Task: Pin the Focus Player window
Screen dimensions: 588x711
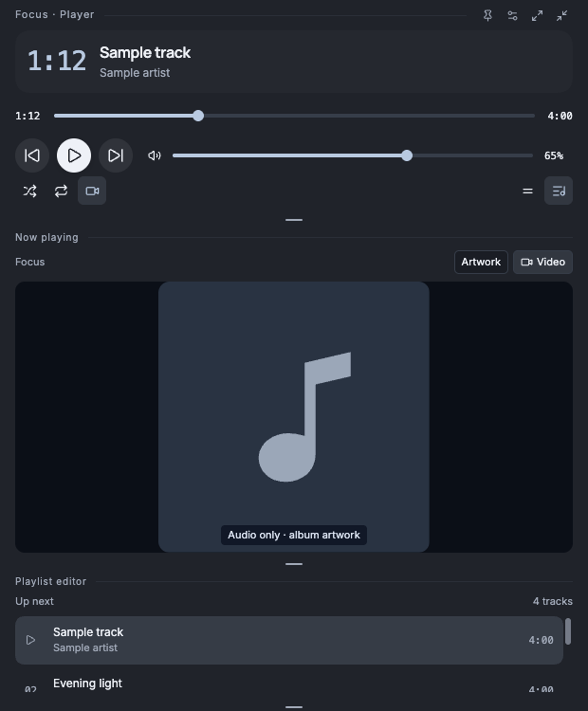Action: click(487, 16)
